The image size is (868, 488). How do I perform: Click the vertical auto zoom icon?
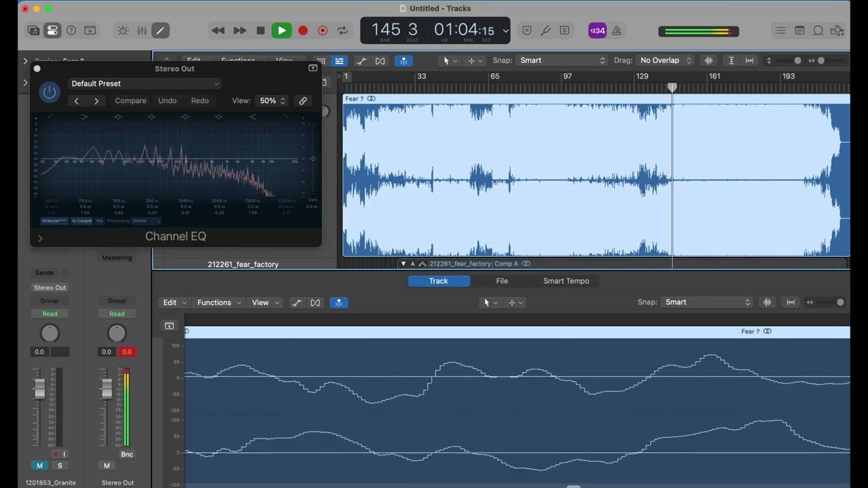point(731,61)
